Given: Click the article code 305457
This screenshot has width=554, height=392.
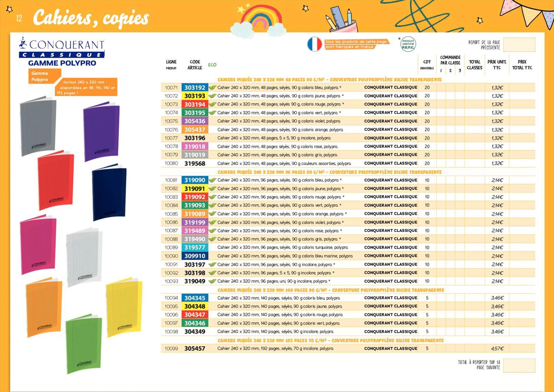Looking at the screenshot, I should pyautogui.click(x=195, y=349).
